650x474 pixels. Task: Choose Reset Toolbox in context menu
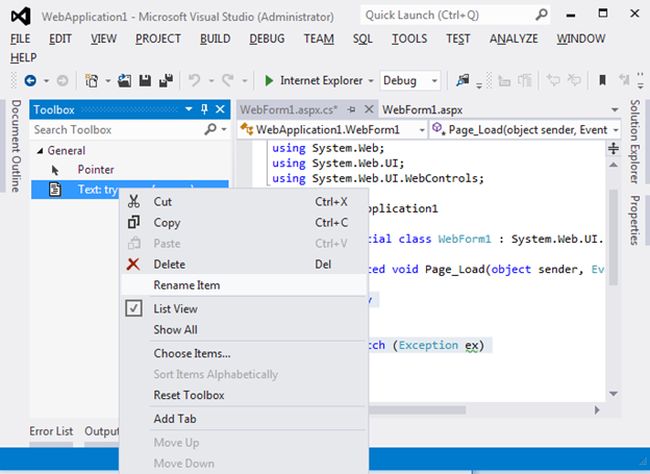(x=189, y=395)
